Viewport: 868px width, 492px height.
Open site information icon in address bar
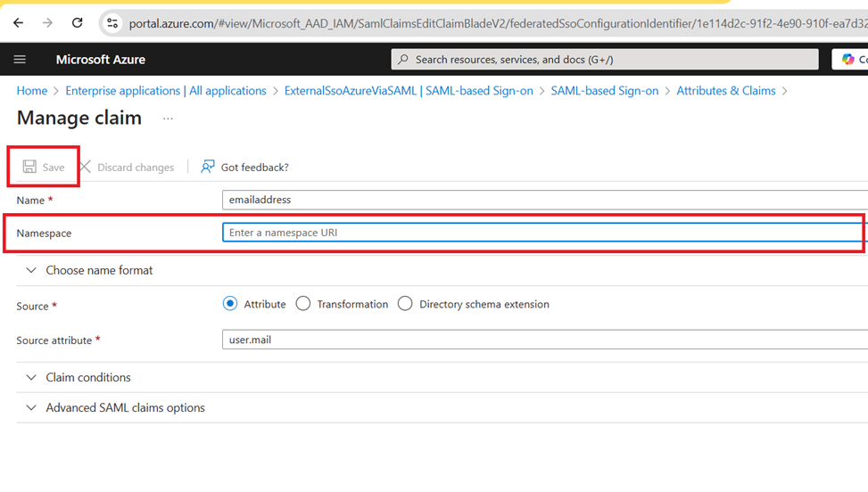pos(112,23)
